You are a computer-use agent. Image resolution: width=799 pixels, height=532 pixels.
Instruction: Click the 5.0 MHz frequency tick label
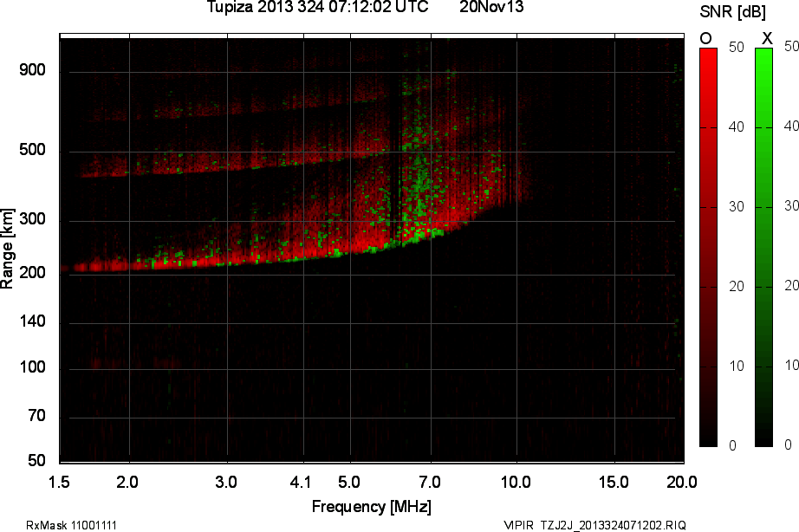[349, 482]
